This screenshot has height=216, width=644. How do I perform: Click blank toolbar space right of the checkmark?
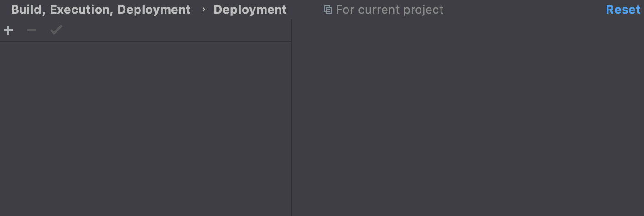tap(173, 31)
